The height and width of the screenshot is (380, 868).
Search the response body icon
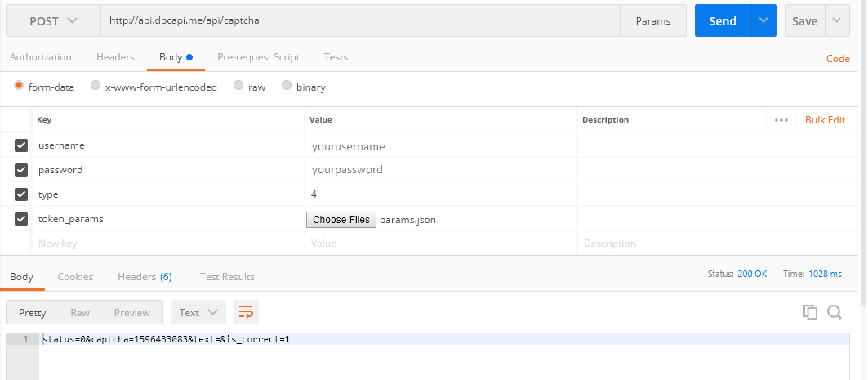(x=834, y=312)
